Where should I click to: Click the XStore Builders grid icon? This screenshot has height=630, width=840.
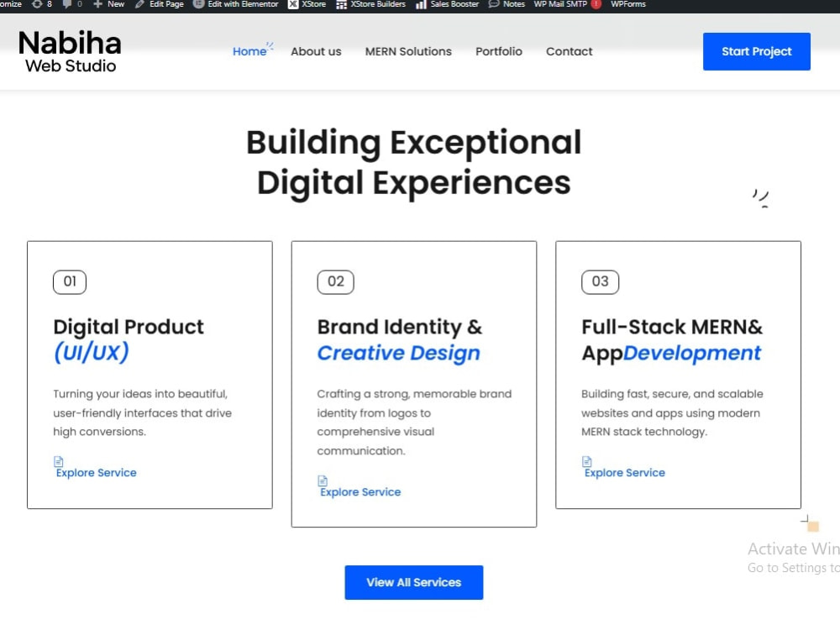341,5
